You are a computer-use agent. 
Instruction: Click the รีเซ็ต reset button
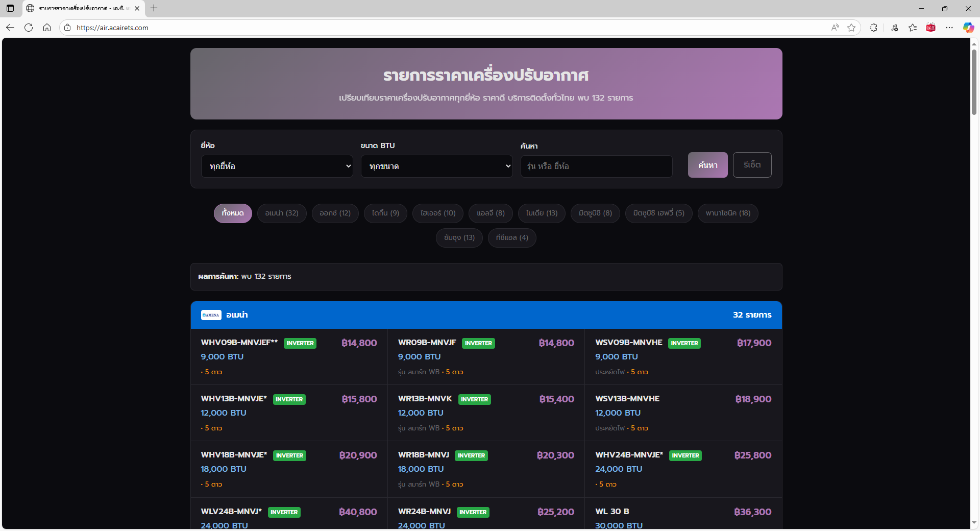point(752,165)
